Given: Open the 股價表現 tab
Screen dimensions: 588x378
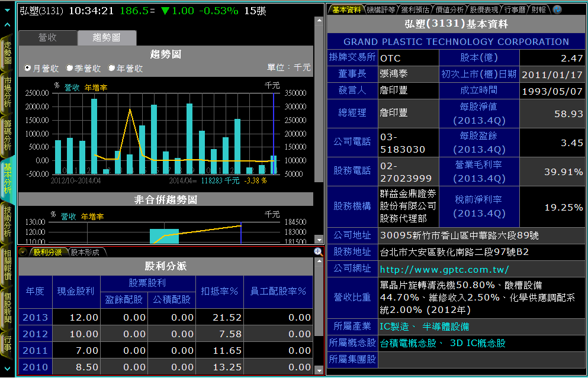Looking at the screenshot, I should (x=484, y=9).
